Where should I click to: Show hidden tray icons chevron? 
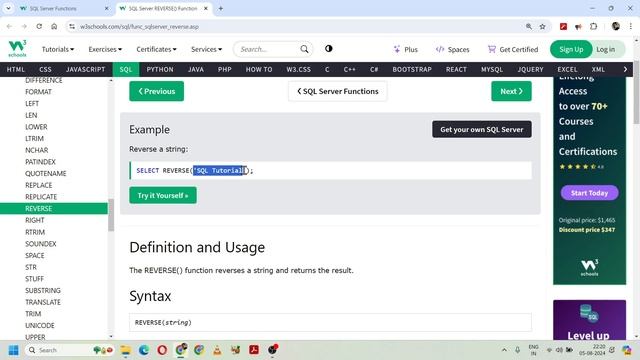click(x=504, y=350)
